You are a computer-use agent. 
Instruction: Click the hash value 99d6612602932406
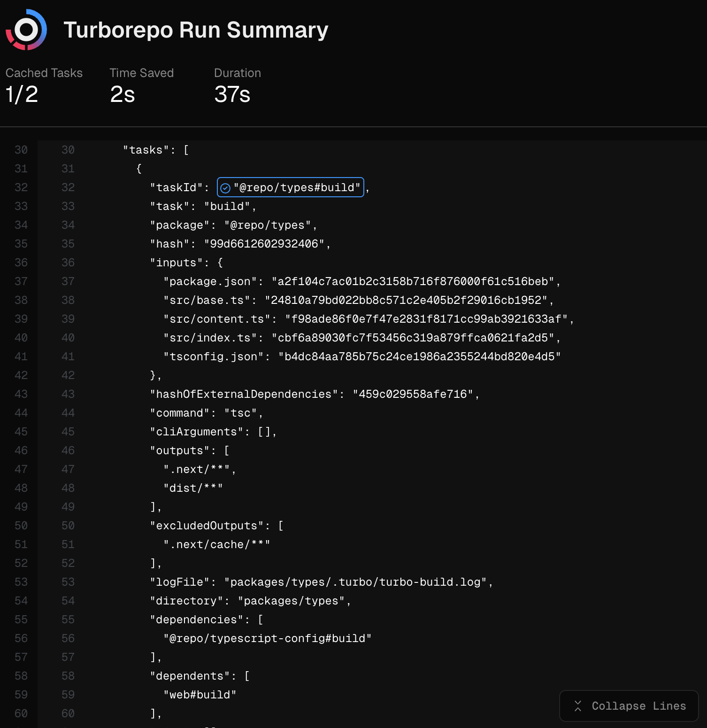264,244
